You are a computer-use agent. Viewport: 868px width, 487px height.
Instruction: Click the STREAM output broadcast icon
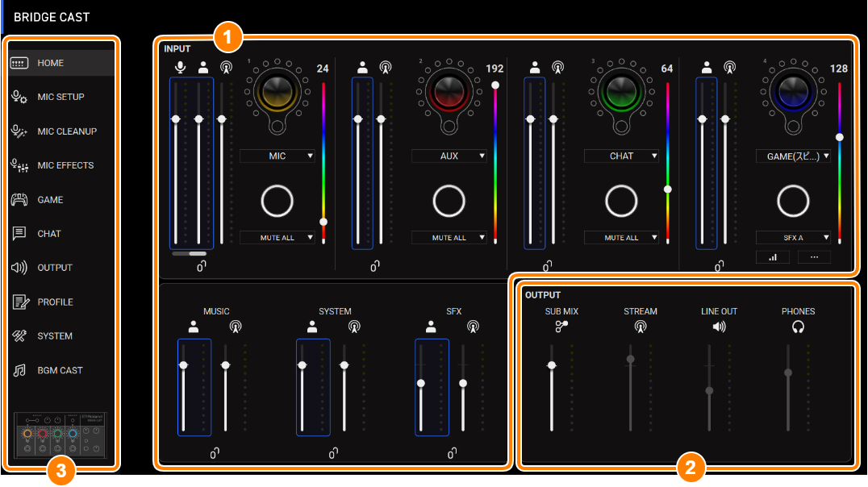pyautogui.click(x=641, y=327)
